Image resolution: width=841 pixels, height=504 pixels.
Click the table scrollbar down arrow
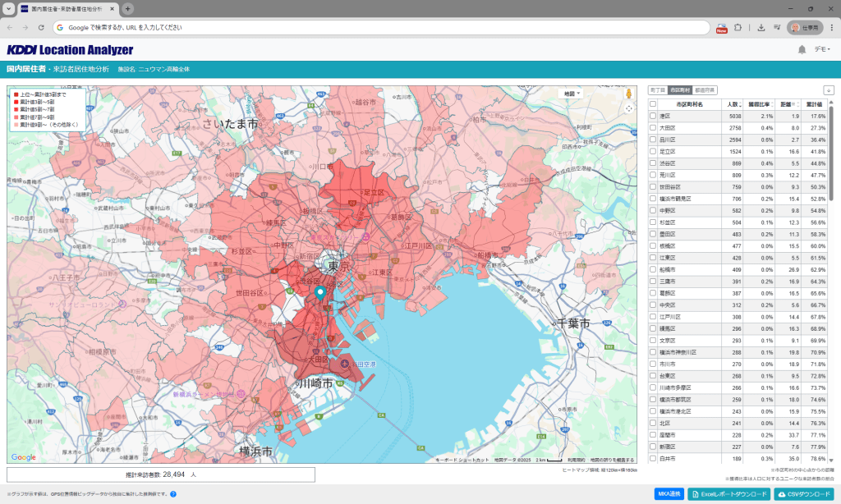click(831, 460)
